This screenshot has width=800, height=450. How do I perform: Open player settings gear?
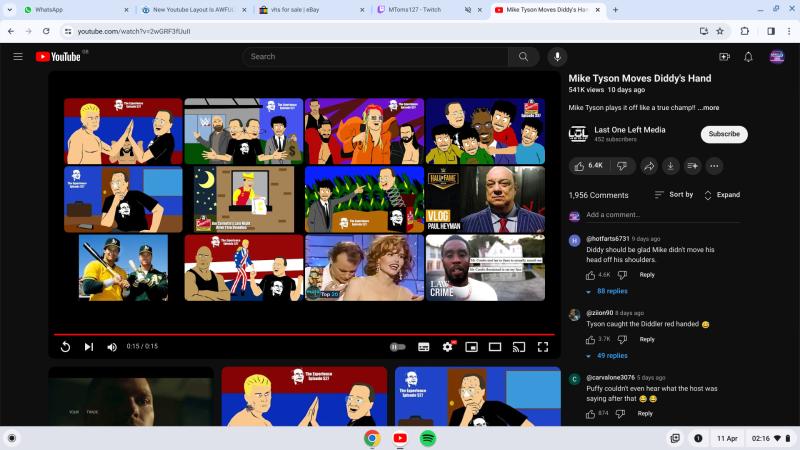(447, 347)
